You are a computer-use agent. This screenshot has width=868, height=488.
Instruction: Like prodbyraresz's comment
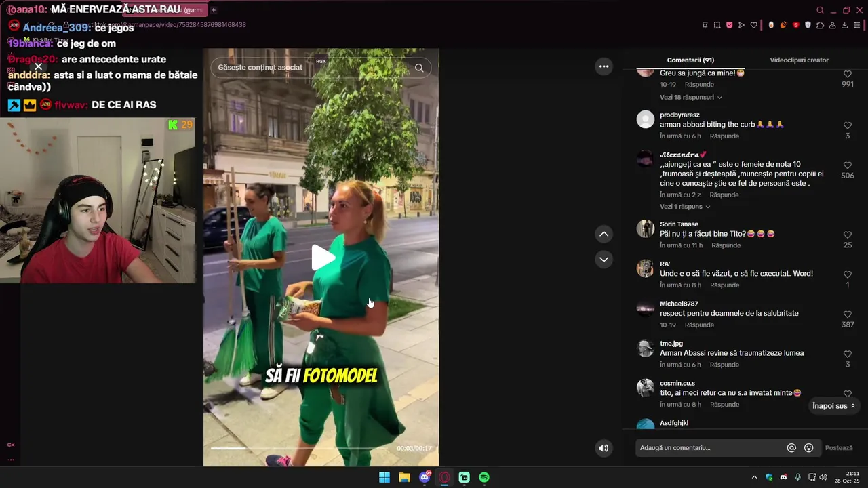coord(848,125)
